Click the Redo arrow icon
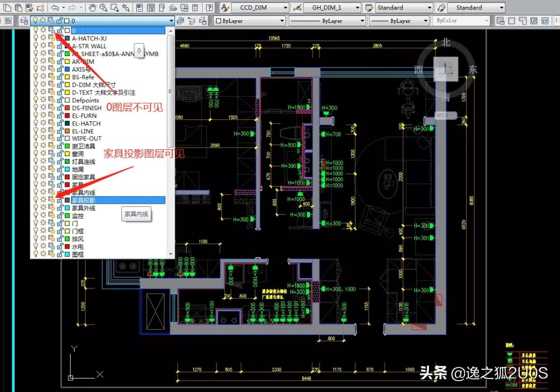 73,8
